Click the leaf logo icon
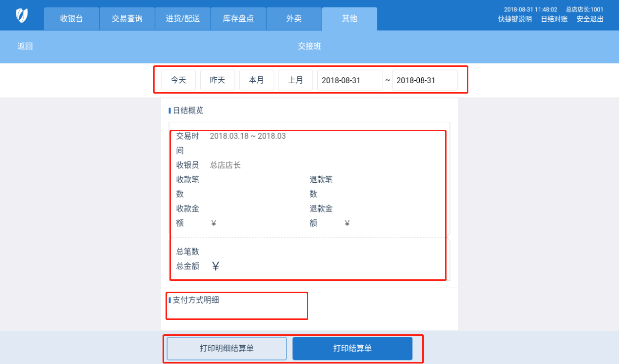The image size is (619, 364). [x=22, y=16]
